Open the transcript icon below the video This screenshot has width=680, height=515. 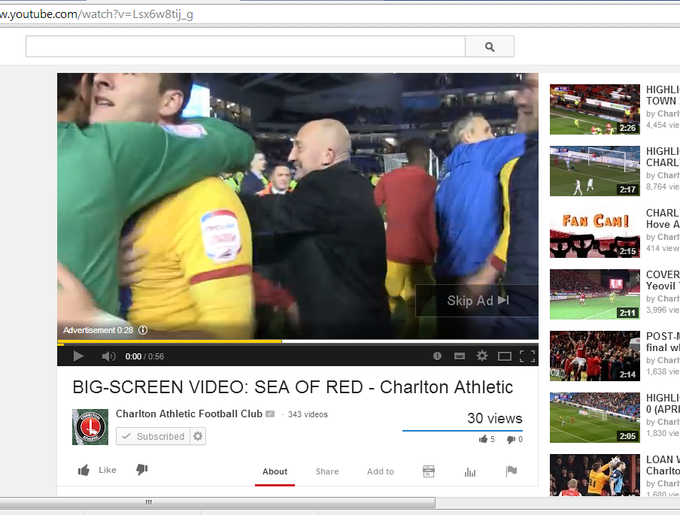coord(428,471)
